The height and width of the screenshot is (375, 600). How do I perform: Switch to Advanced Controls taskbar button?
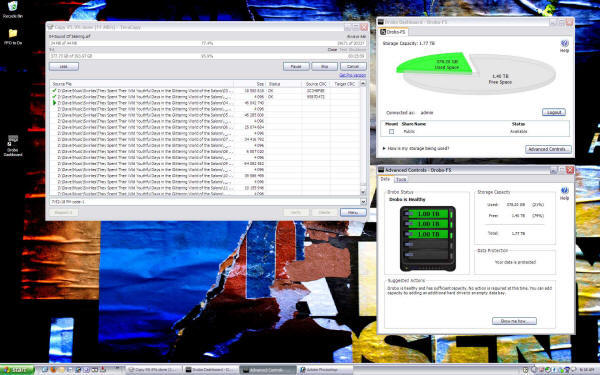(268, 370)
